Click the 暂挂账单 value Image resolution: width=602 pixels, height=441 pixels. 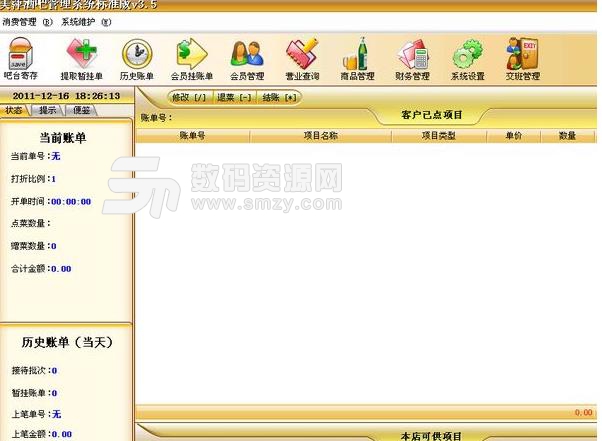click(x=54, y=393)
